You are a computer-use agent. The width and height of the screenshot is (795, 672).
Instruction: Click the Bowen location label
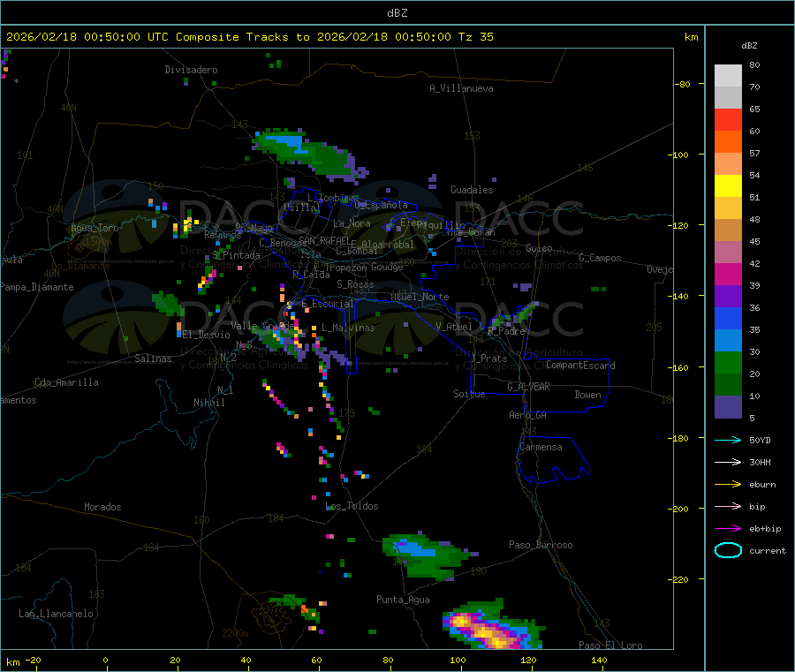[x=587, y=395]
